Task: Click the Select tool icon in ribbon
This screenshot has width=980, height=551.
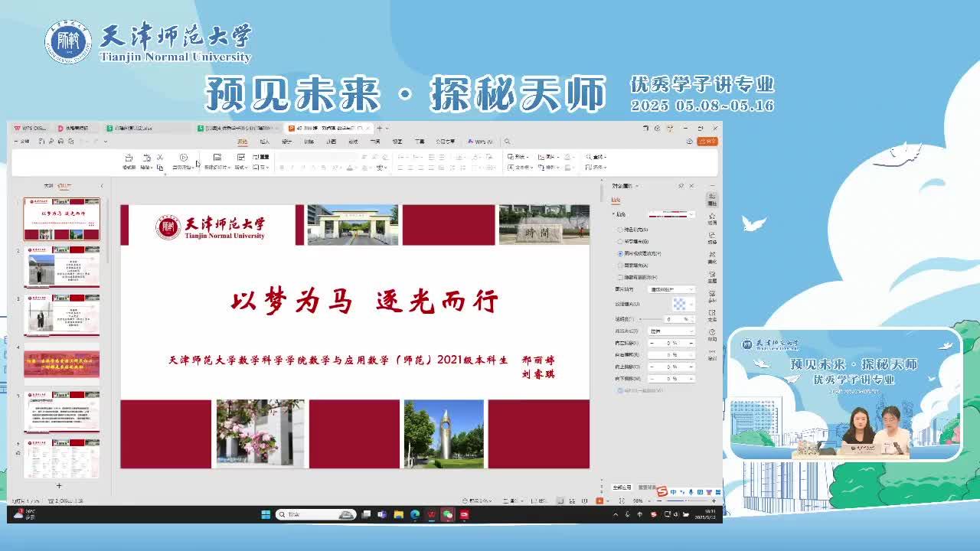Action: tap(589, 167)
